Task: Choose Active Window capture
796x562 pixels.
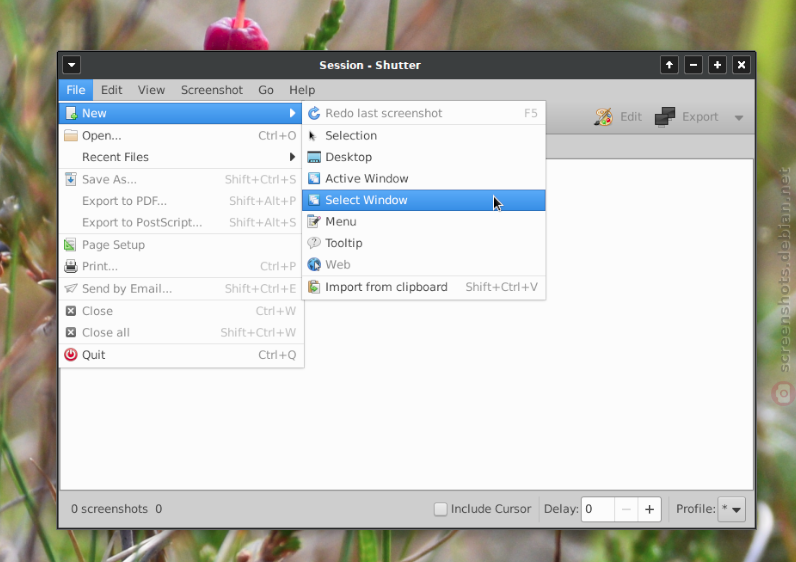Action: pos(424,179)
